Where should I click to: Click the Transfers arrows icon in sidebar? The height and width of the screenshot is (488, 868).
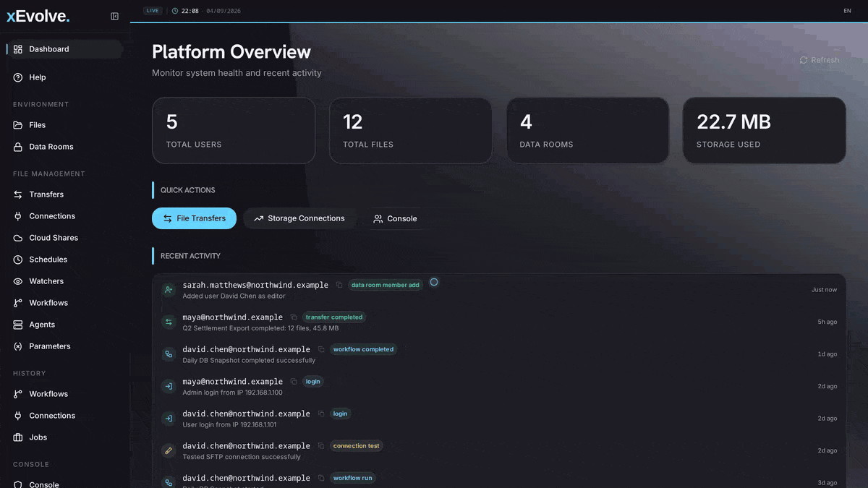pos(18,194)
